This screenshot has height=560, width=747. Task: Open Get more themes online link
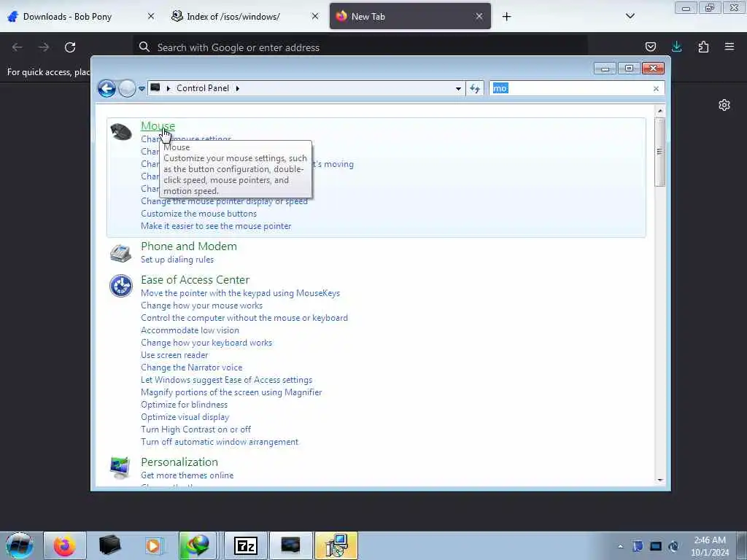(187, 475)
